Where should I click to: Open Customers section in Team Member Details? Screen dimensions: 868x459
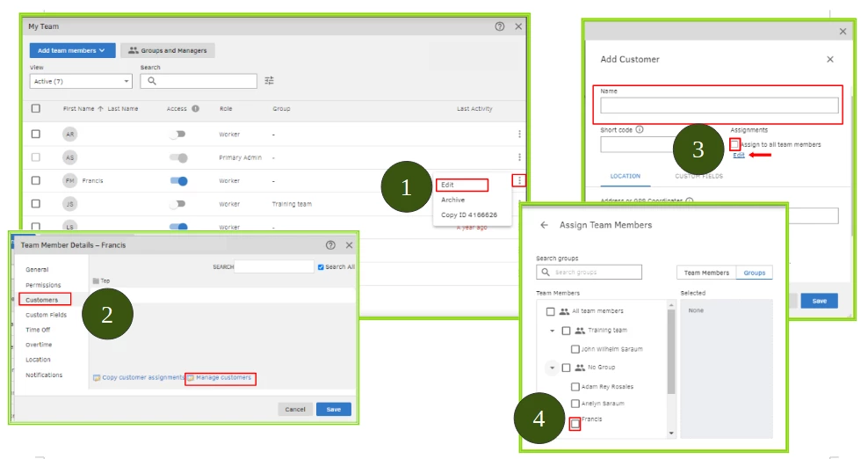[x=41, y=300]
